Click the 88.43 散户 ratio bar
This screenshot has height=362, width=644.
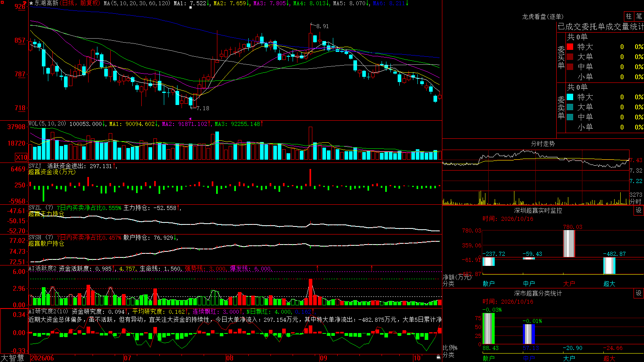(488, 328)
